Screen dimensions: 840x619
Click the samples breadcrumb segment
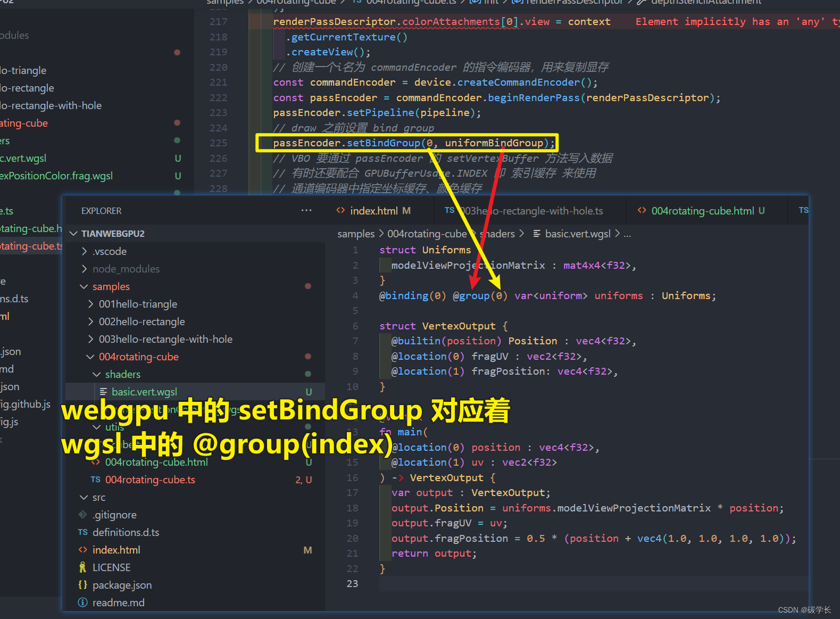[x=356, y=234]
